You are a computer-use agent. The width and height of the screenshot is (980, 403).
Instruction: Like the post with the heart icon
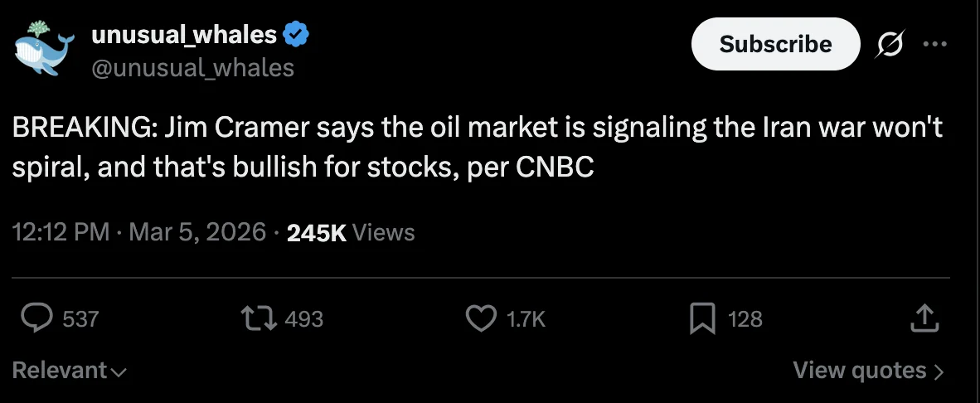pos(482,318)
